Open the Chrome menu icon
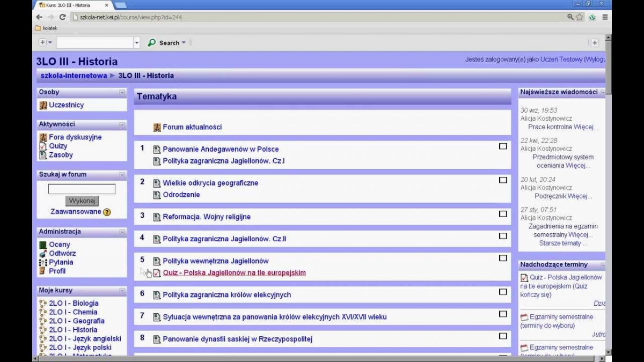Screen dimensions: 644x362 coord(605,17)
